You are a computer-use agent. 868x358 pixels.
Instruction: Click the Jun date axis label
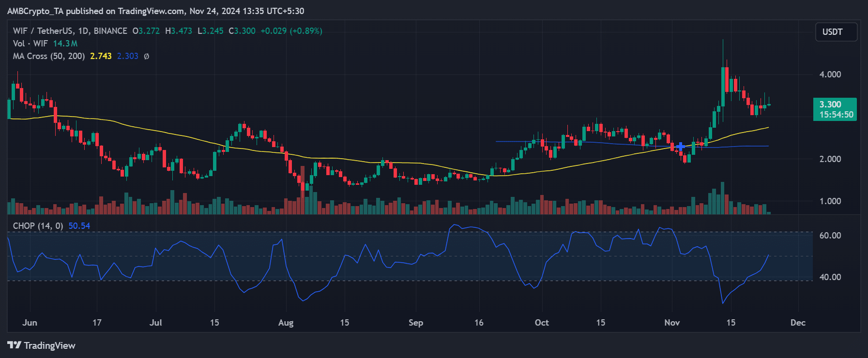pyautogui.click(x=30, y=323)
